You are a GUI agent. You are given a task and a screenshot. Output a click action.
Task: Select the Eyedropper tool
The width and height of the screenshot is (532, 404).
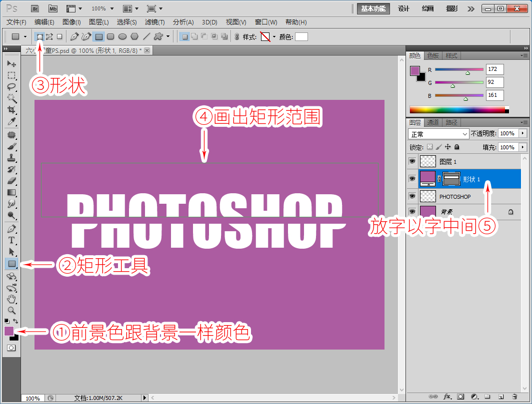[11, 121]
